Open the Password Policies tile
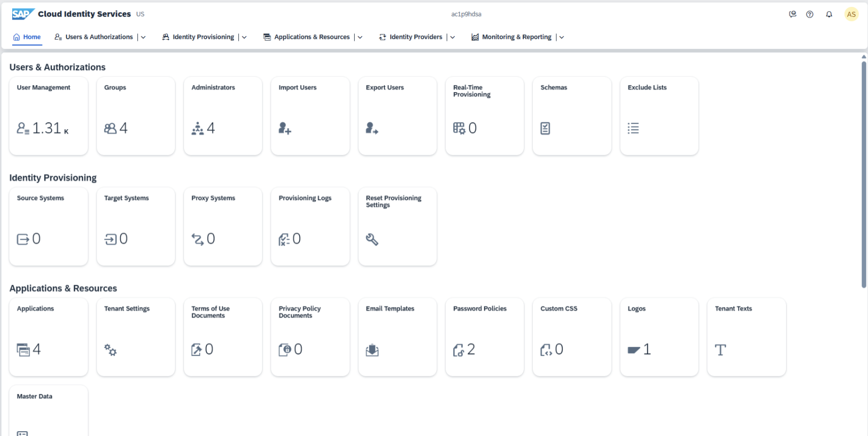This screenshot has height=436, width=868. pyautogui.click(x=484, y=337)
